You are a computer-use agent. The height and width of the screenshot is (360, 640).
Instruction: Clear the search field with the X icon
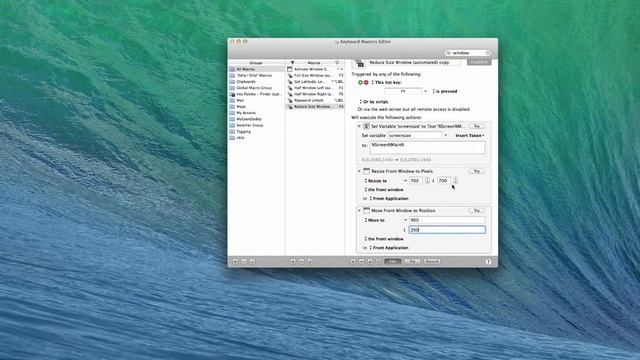[x=487, y=53]
